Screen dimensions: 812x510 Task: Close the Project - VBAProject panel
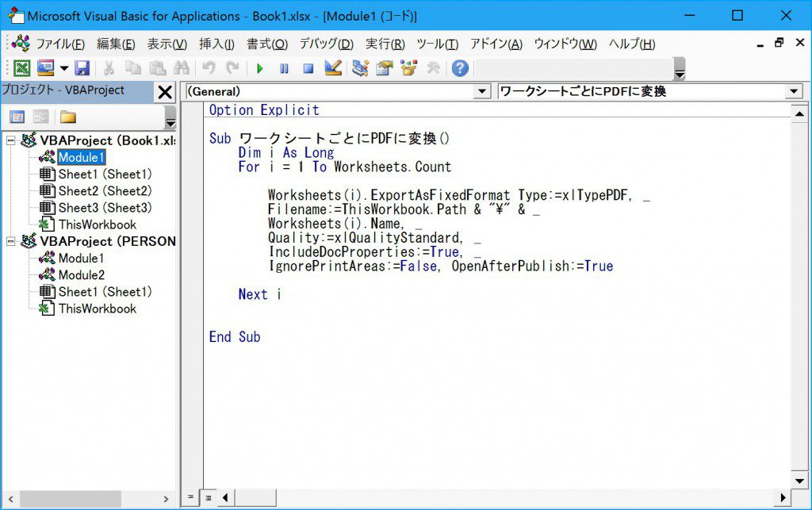(165, 92)
